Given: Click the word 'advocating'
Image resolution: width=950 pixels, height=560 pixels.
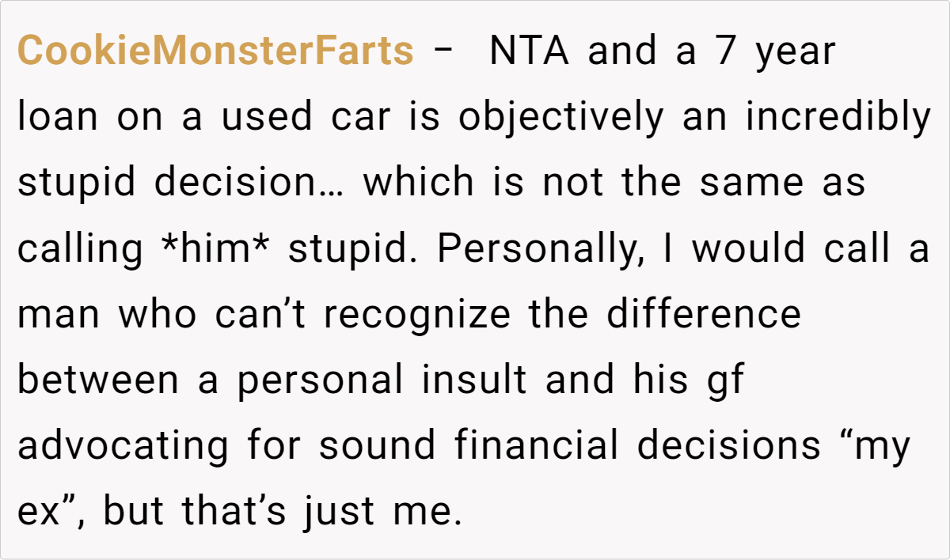Looking at the screenshot, I should tap(122, 446).
